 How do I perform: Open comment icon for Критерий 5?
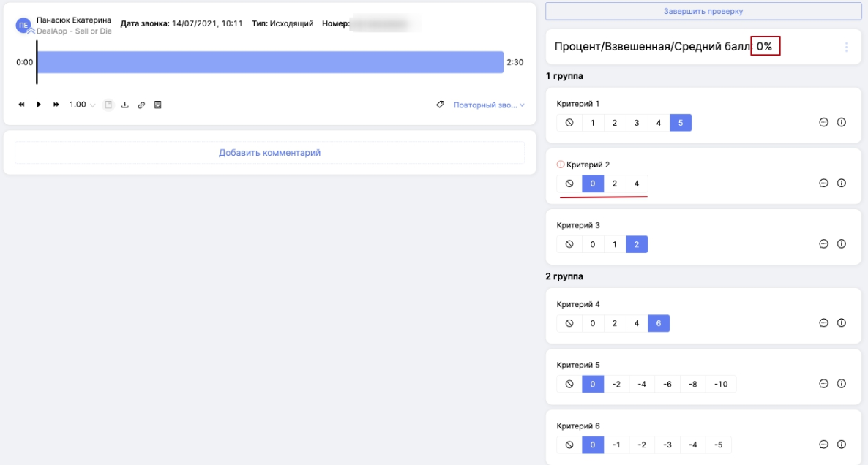point(823,384)
